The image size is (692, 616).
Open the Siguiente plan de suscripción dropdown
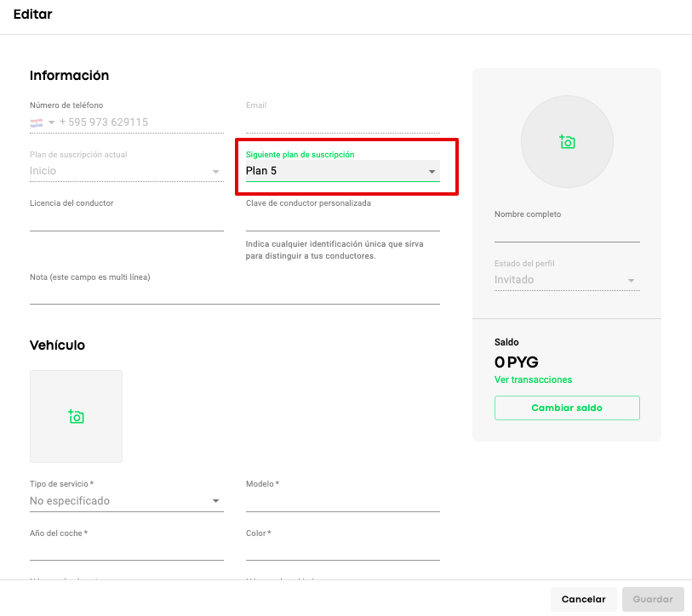click(342, 171)
